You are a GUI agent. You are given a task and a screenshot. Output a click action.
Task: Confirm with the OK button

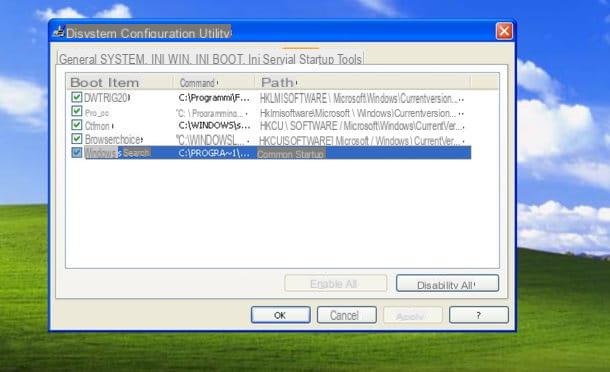280,315
